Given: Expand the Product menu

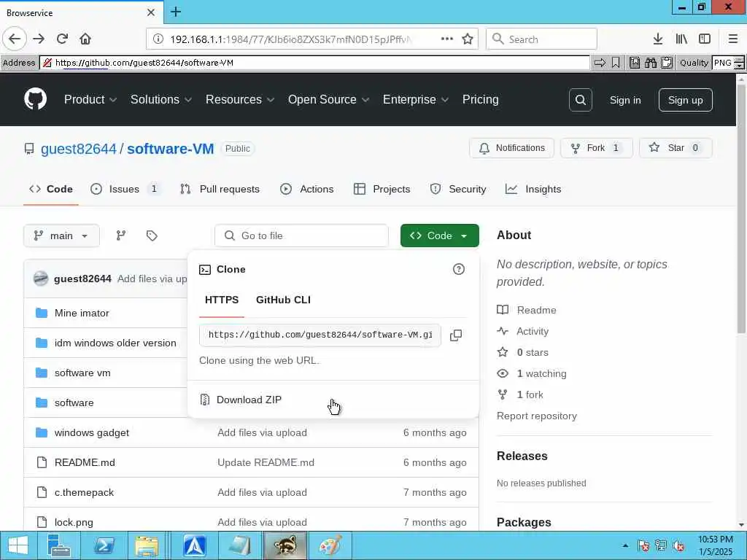Looking at the screenshot, I should [x=90, y=99].
